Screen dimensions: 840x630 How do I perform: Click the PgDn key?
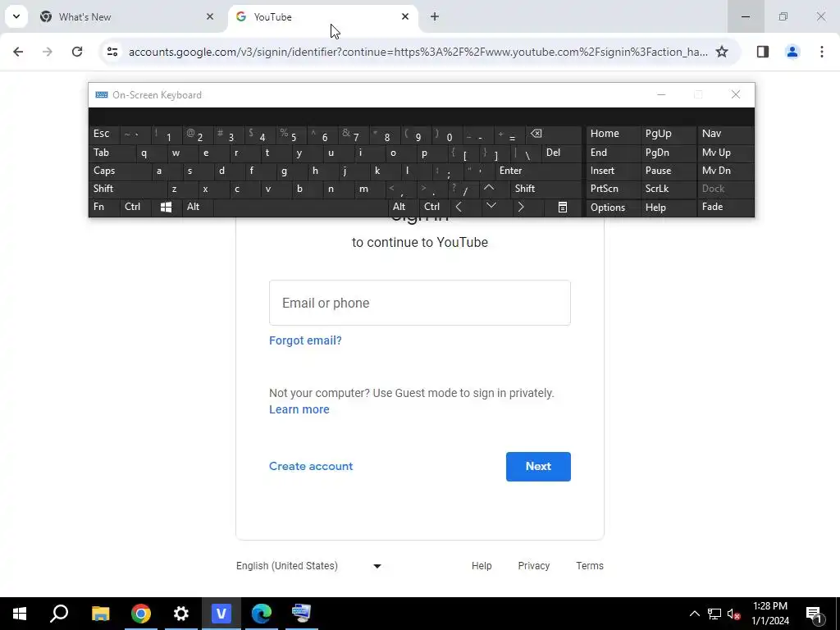[x=668, y=153]
